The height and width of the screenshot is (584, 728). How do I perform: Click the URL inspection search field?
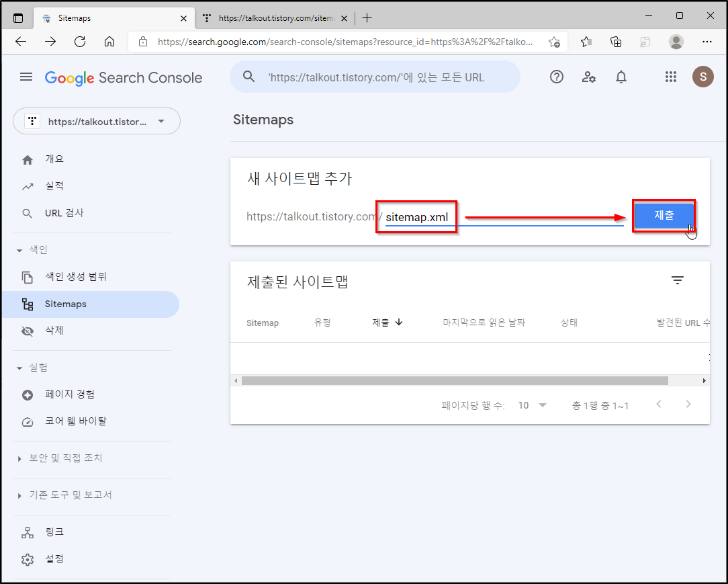375,77
